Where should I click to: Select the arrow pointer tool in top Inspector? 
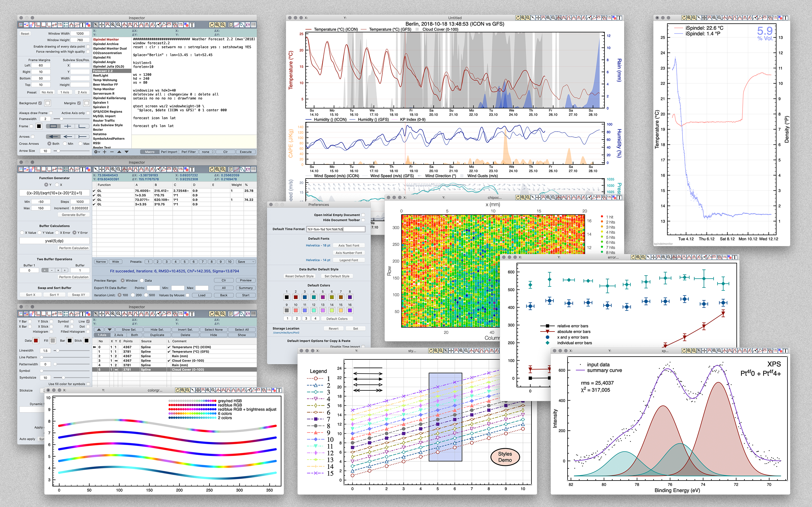coord(96,25)
